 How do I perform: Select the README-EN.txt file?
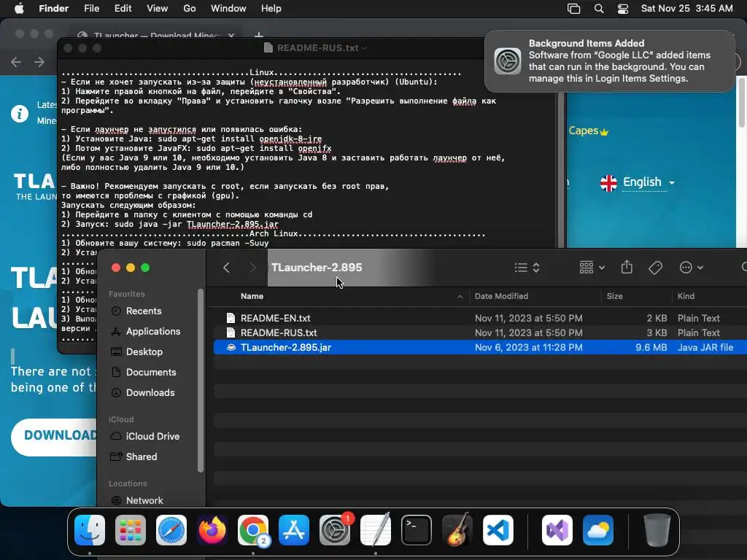pos(480,318)
